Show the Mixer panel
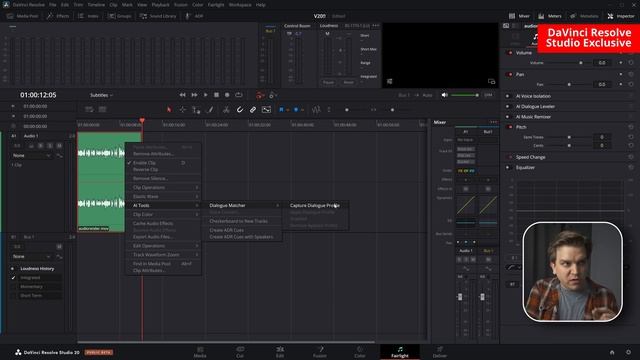This screenshot has height=360, width=640. tap(519, 16)
